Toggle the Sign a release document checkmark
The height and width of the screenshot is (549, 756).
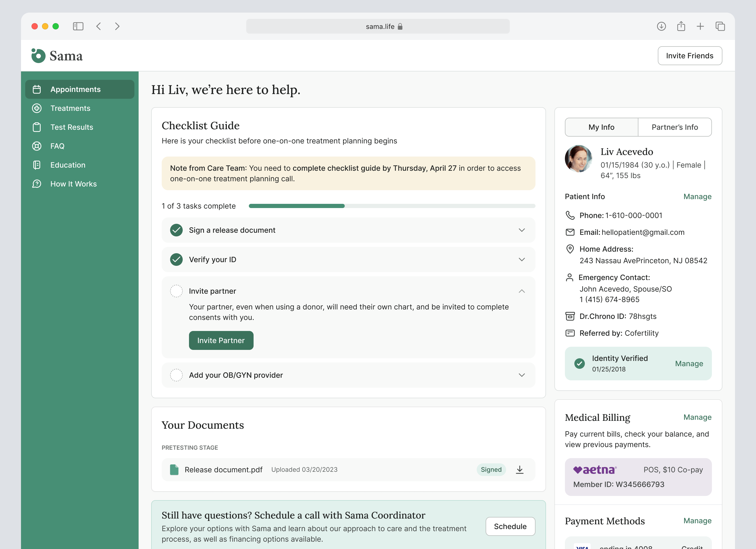pos(176,230)
